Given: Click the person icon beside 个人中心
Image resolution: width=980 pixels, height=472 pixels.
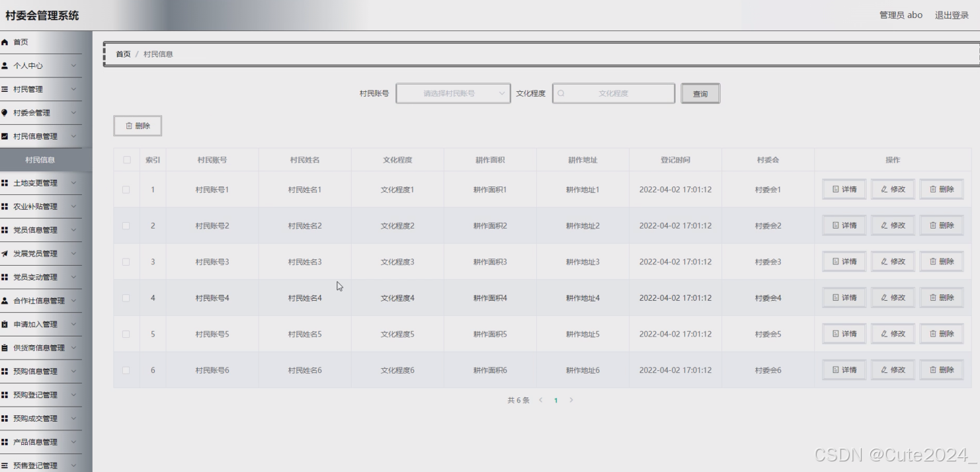Looking at the screenshot, I should (x=5, y=66).
